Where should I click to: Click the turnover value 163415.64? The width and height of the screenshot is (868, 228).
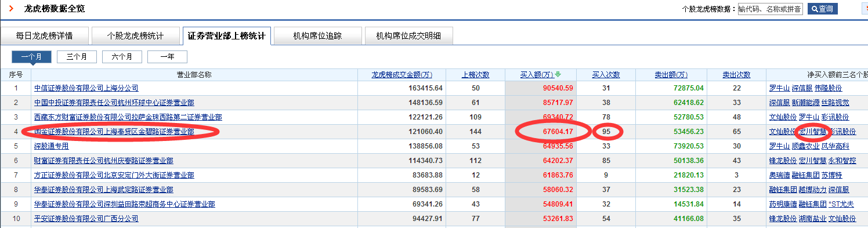(x=425, y=88)
